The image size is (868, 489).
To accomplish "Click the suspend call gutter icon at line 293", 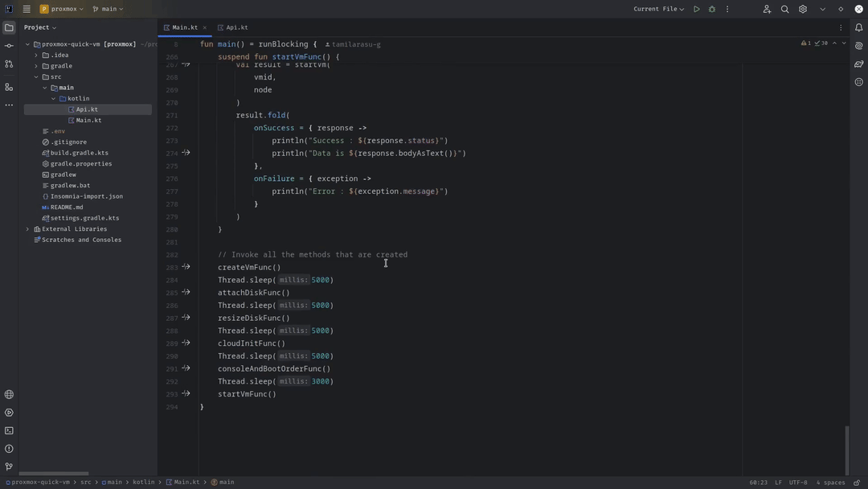I will pos(186,394).
